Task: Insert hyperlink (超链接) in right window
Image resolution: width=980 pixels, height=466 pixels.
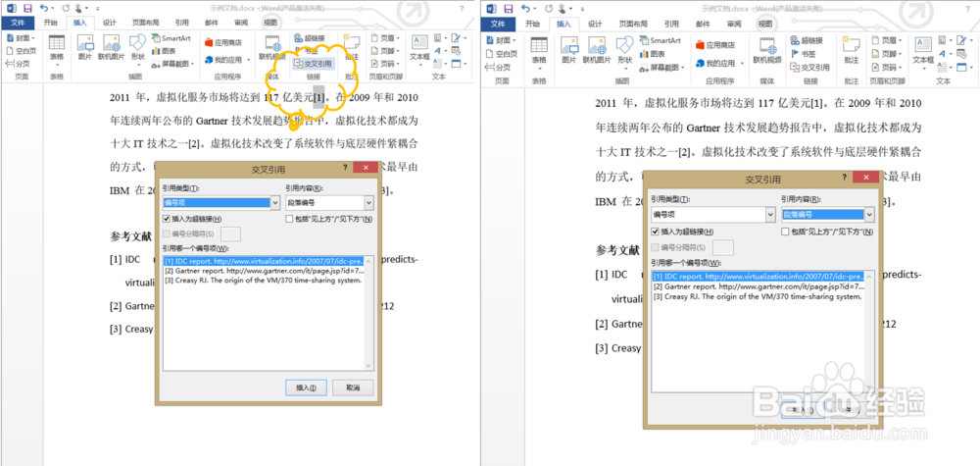Action: [807, 40]
